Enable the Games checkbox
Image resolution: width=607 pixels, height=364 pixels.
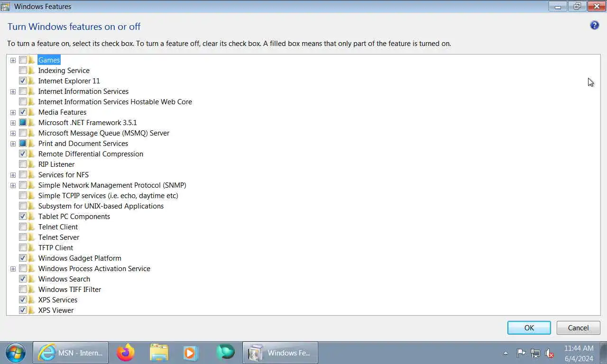pos(23,60)
